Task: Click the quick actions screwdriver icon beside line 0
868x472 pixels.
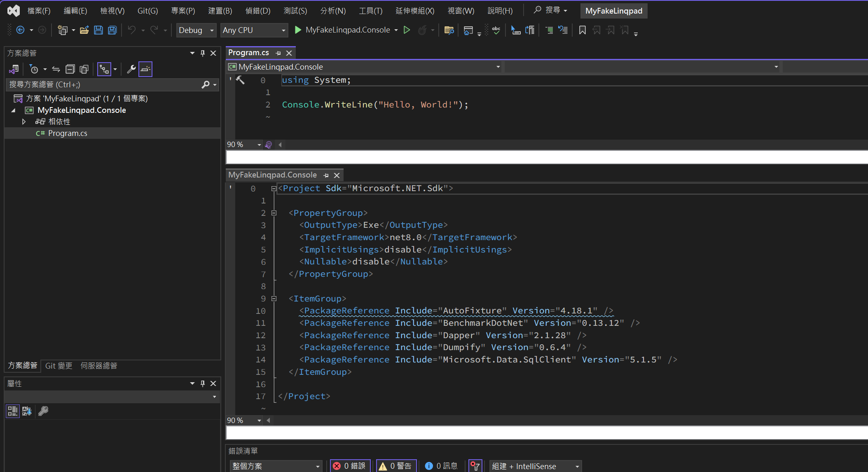Action: tap(241, 80)
